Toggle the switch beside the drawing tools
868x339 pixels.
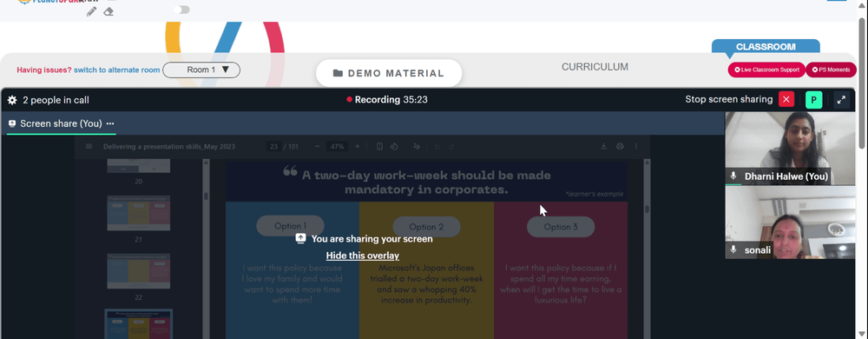pos(181,10)
